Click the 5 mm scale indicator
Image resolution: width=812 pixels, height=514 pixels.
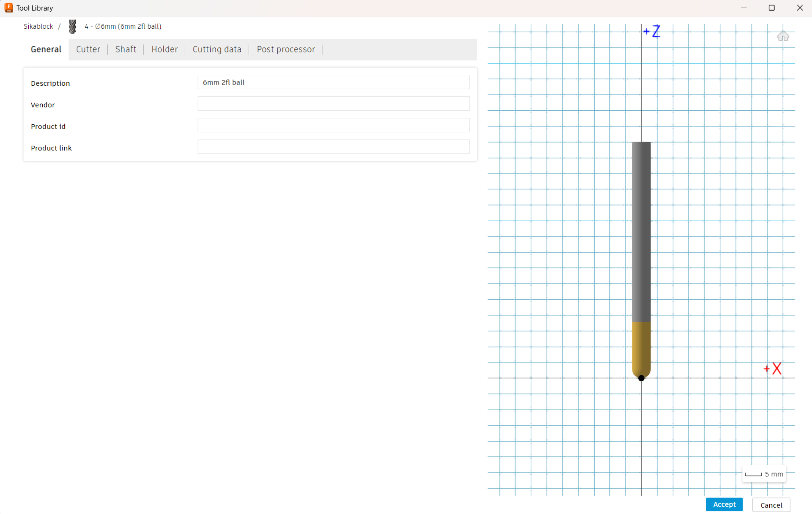(x=764, y=474)
